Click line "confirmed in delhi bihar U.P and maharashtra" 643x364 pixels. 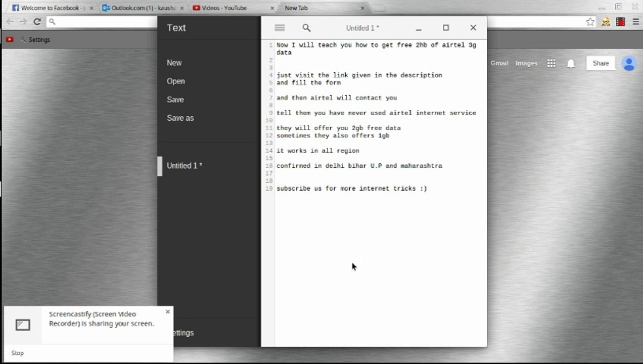(x=359, y=166)
